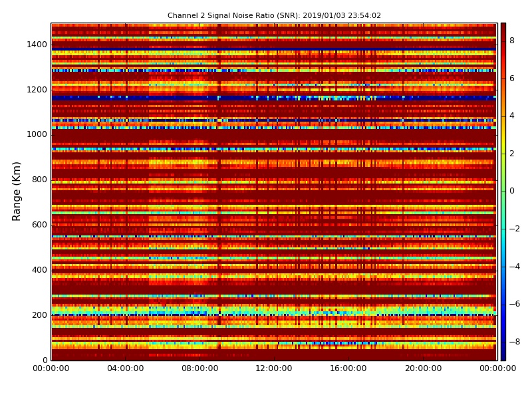Click the 12:00:00 time tick label
Viewport: 532px width, 399px height.
[x=274, y=368]
